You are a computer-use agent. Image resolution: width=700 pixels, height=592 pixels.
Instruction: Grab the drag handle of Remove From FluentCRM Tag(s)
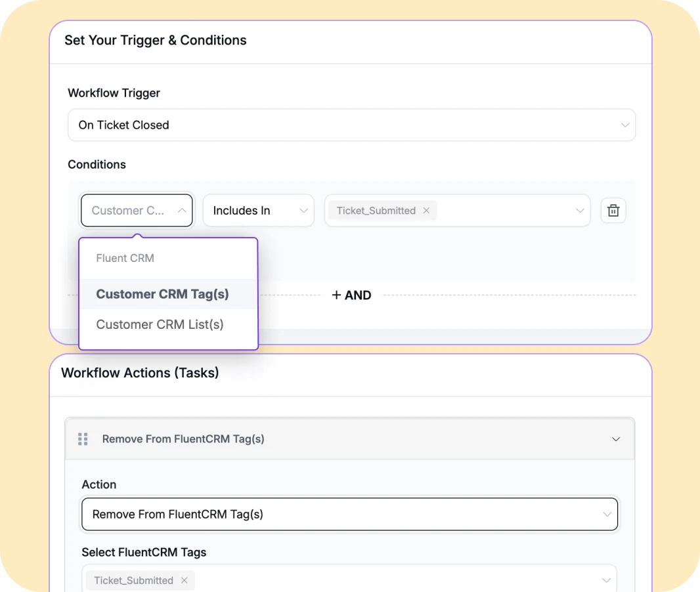coord(83,439)
